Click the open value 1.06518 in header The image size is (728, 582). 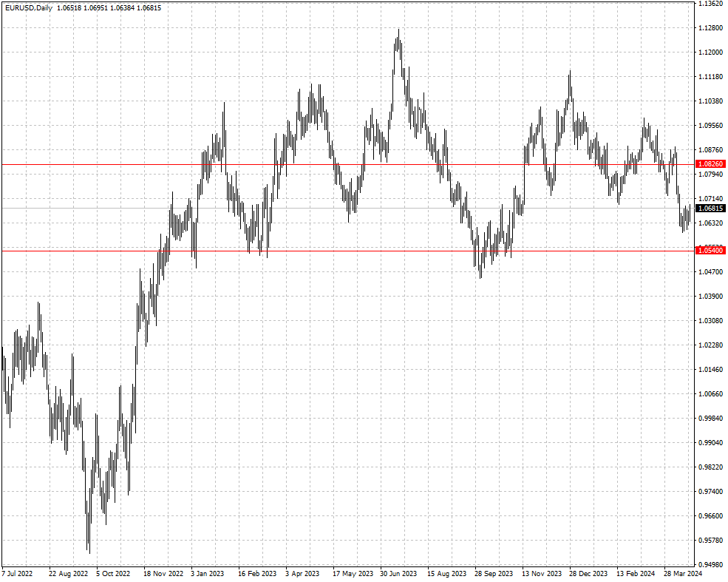[x=69, y=8]
